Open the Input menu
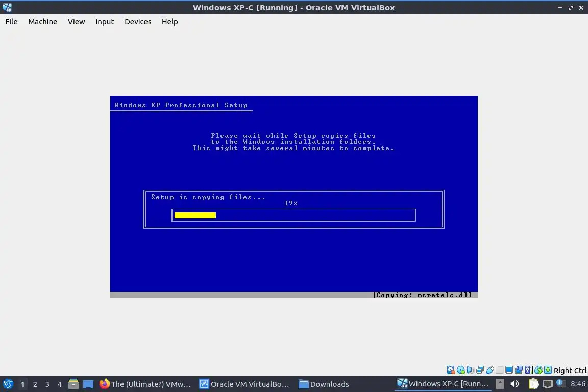Screen dimensions: 588x392 pyautogui.click(x=105, y=22)
